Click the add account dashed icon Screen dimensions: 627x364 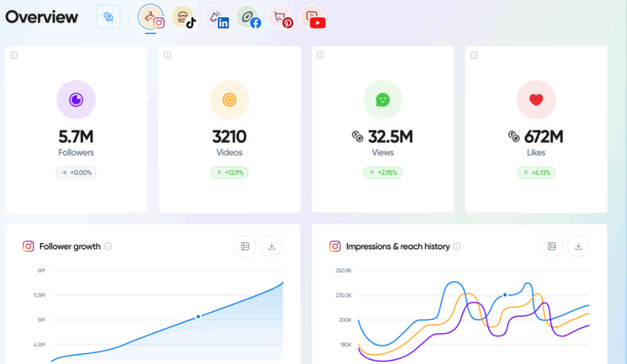(108, 17)
